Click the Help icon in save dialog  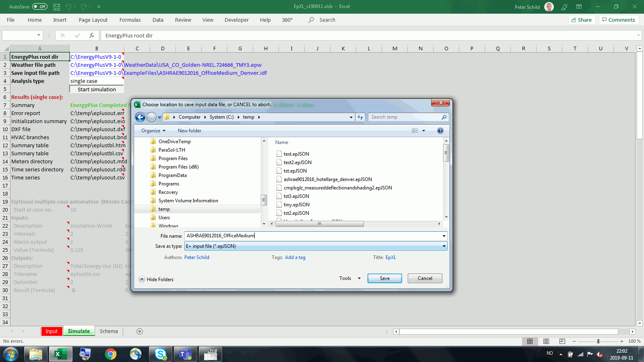[x=440, y=131]
